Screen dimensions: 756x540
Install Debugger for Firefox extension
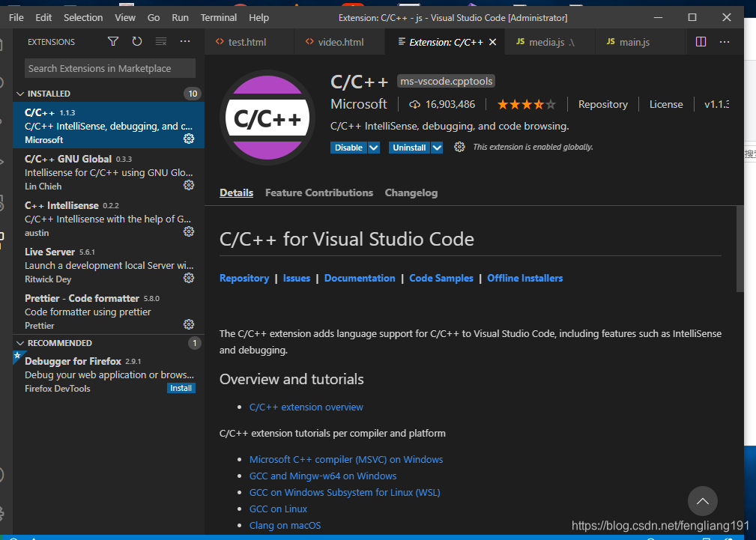pyautogui.click(x=181, y=388)
